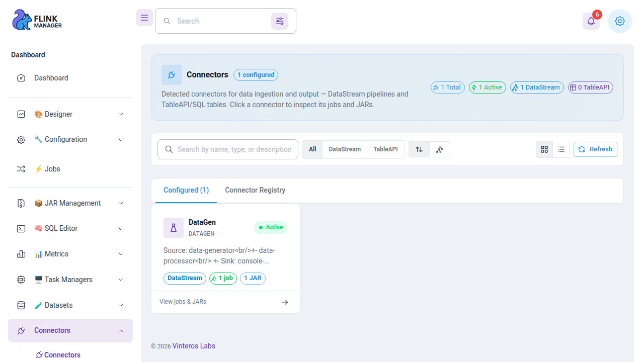Click the 1 Active status chip

pyautogui.click(x=488, y=87)
